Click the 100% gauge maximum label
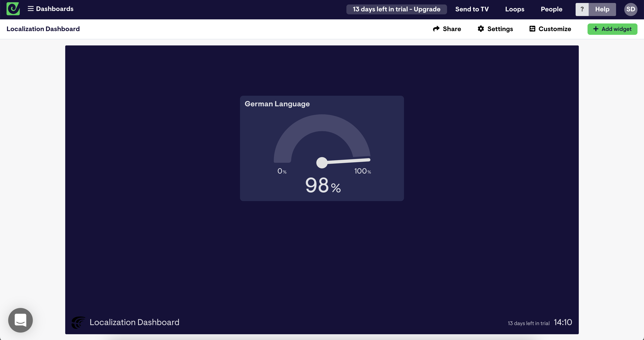The image size is (644, 340). click(362, 171)
